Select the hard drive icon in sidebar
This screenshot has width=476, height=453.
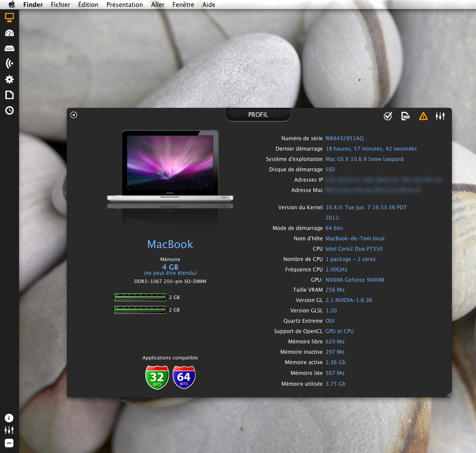9,48
